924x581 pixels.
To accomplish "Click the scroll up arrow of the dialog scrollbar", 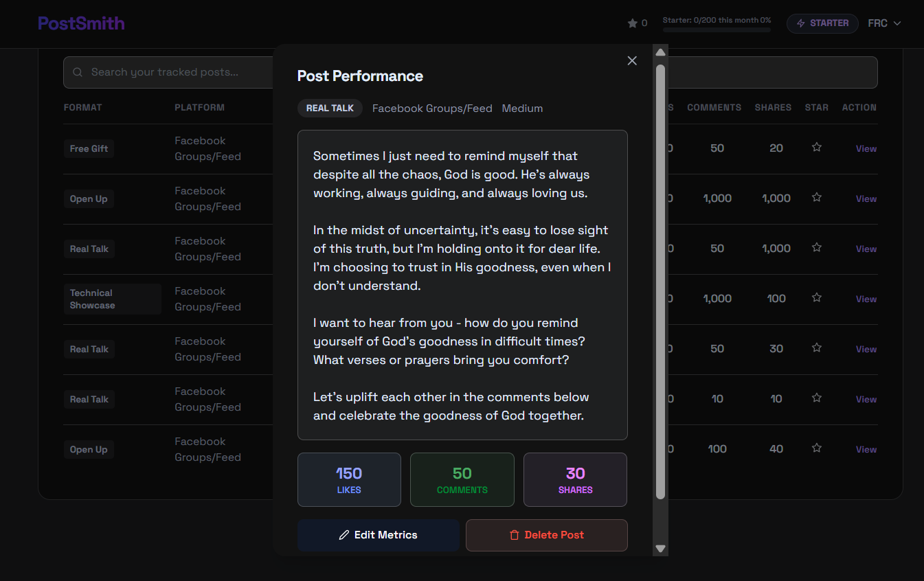I will coord(661,52).
